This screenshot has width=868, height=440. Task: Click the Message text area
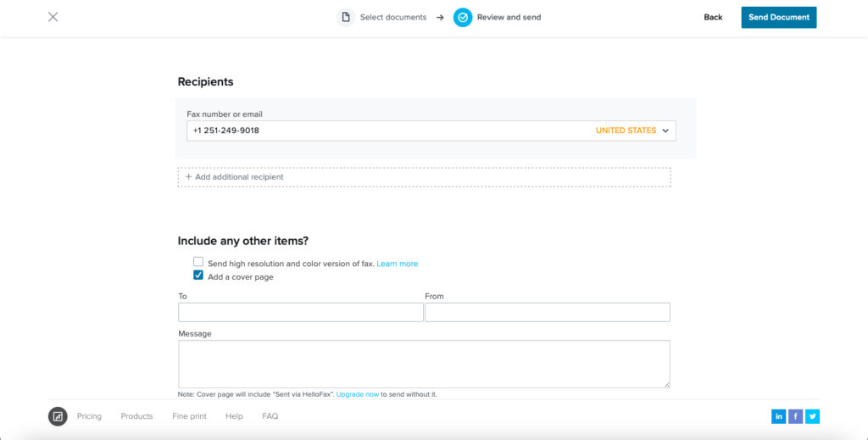point(424,365)
